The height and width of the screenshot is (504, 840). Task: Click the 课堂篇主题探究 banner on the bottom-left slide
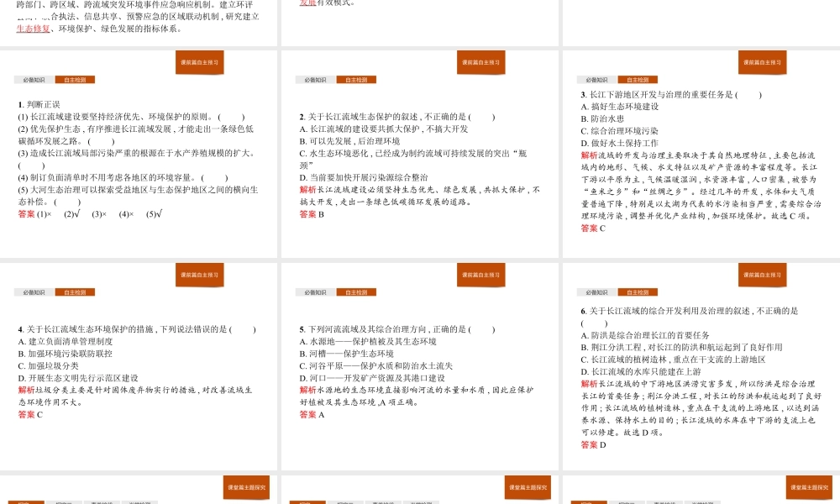pyautogui.click(x=246, y=486)
